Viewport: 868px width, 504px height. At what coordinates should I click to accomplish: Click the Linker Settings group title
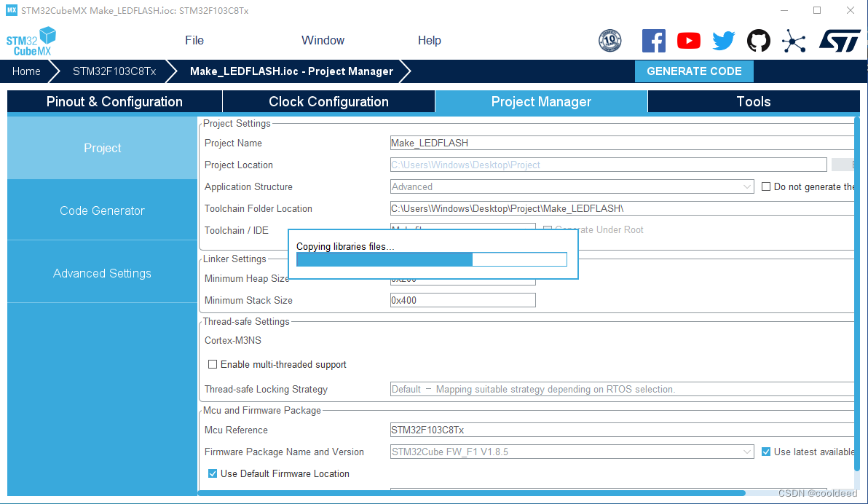point(234,259)
